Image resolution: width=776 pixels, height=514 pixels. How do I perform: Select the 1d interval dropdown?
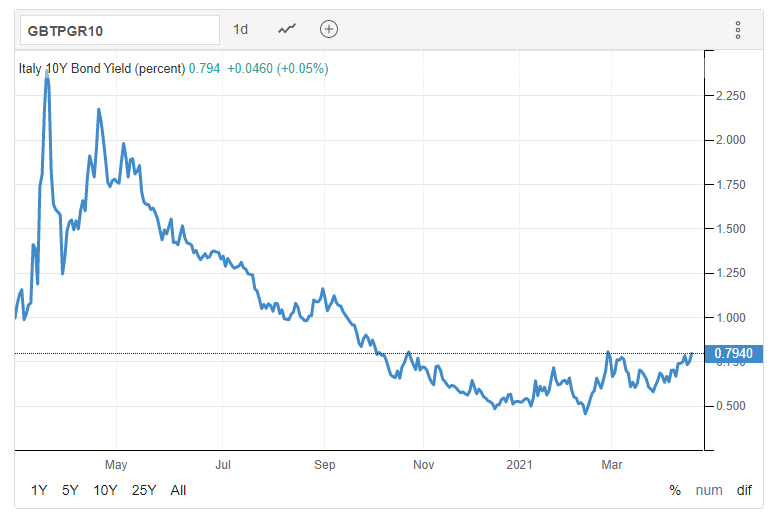241,30
